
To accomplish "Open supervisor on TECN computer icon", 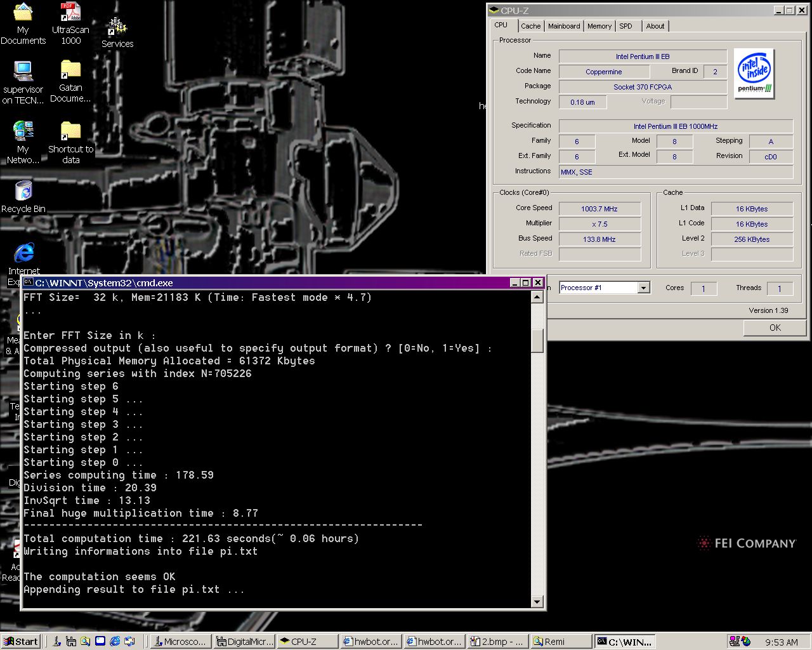I will pyautogui.click(x=23, y=83).
